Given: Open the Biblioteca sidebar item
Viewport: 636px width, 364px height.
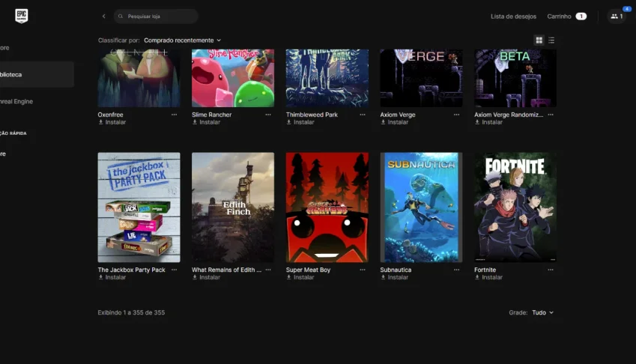Looking at the screenshot, I should pos(37,75).
